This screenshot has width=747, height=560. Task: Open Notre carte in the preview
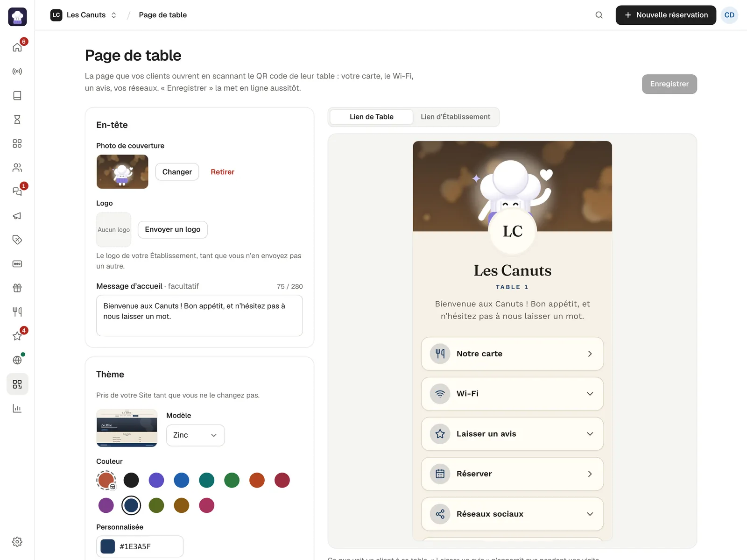(512, 354)
